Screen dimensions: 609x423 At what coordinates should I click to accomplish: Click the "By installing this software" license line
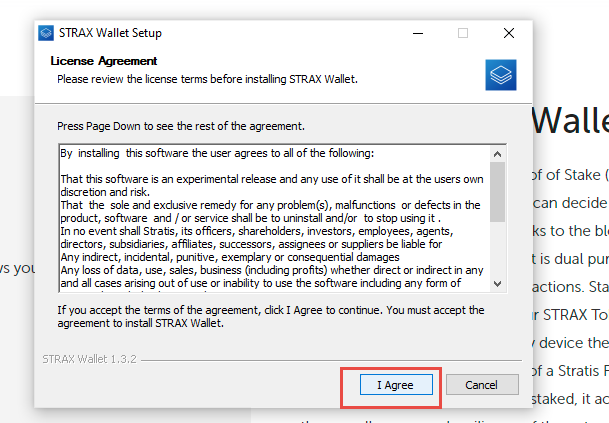[x=216, y=154]
